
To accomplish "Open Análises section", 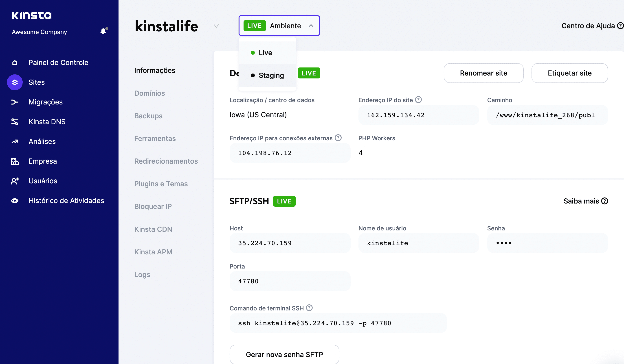I will [42, 141].
